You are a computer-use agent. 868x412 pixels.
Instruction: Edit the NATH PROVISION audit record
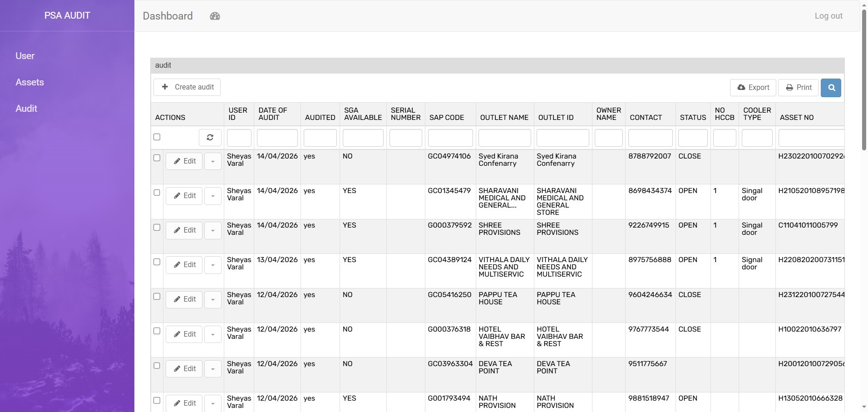(184, 403)
